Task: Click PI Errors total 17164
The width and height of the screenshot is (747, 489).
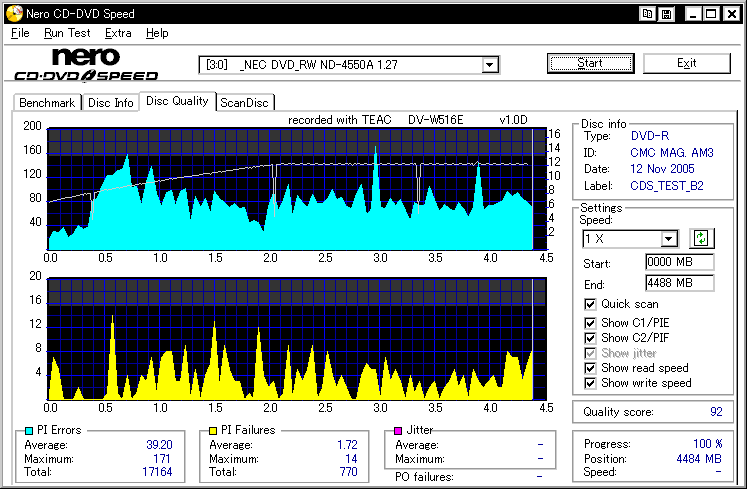Action: click(x=157, y=472)
